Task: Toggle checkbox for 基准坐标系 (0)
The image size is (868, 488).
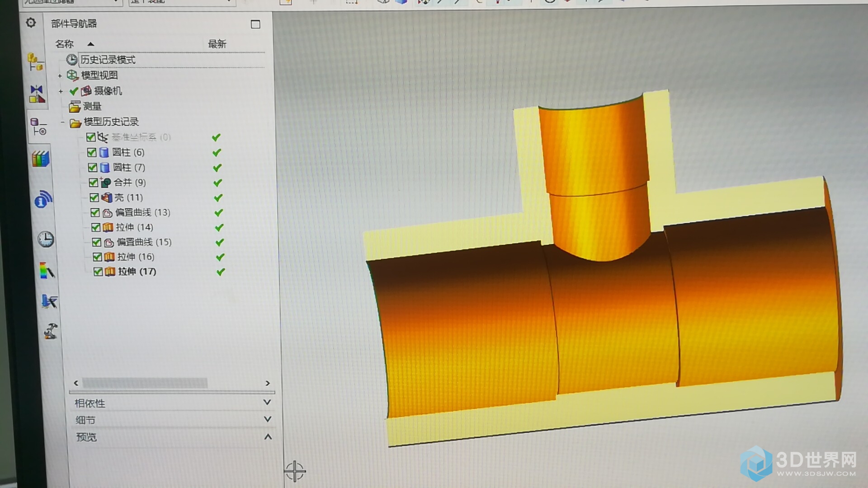Action: click(91, 137)
